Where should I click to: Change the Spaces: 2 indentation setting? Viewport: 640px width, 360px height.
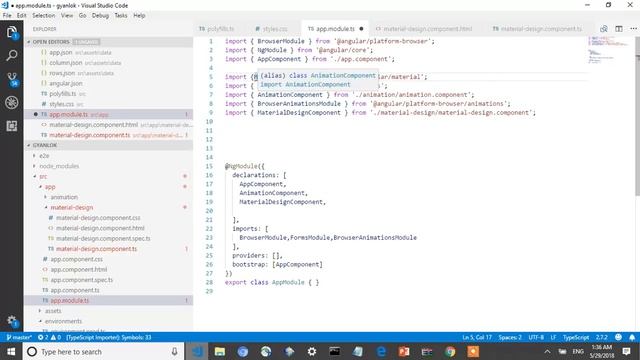pos(510,337)
